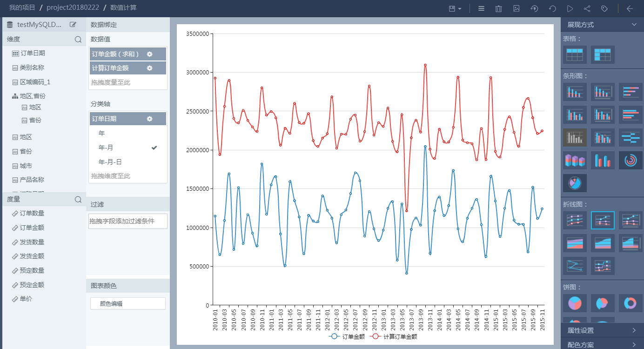Go to project20180222 breadcrumb
Image resolution: width=644 pixels, height=349 pixels.
72,8
